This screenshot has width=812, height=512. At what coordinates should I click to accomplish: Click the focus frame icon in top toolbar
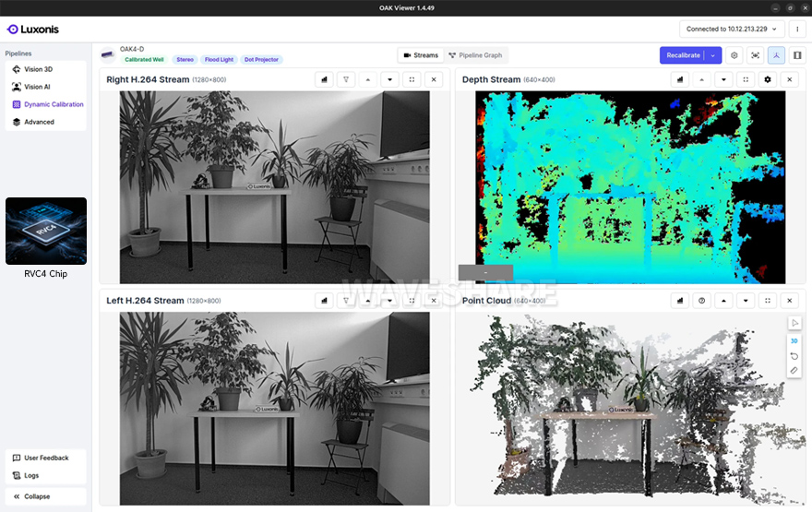(x=755, y=55)
